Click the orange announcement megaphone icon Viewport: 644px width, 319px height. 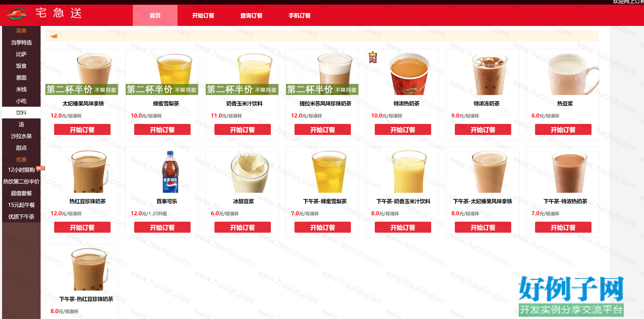click(54, 36)
